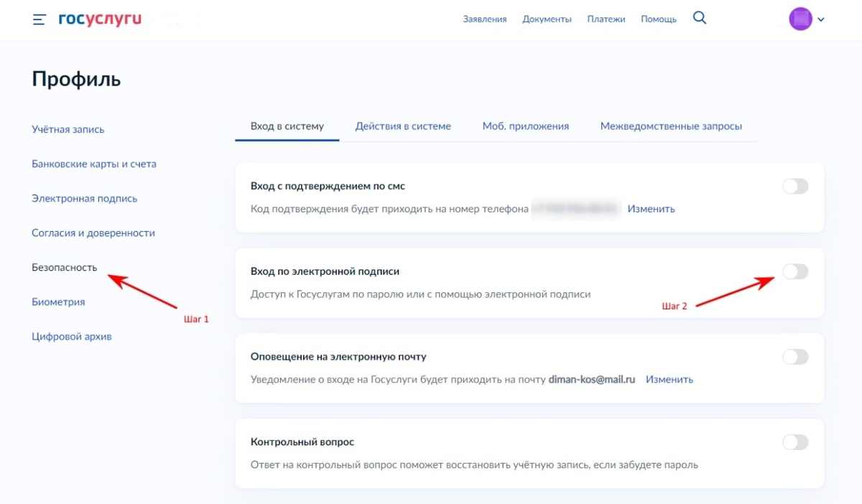Open the hamburger menu icon
862x504 pixels.
click(39, 19)
